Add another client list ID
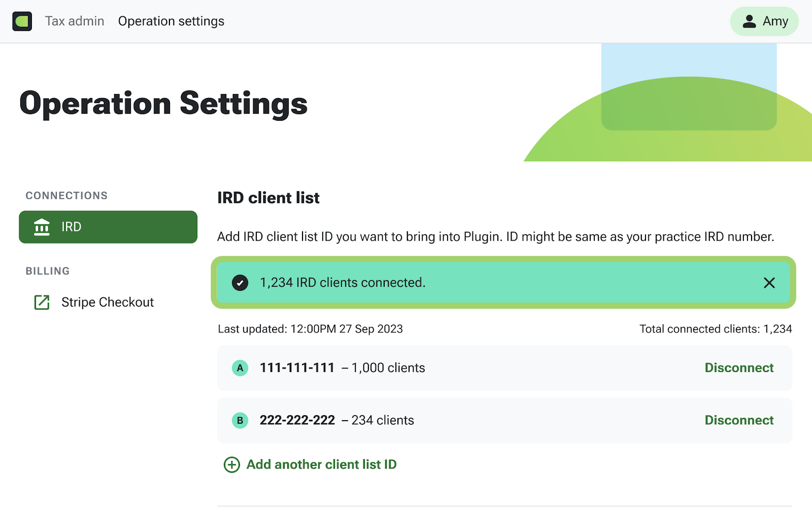The height and width of the screenshot is (509, 812). [321, 464]
